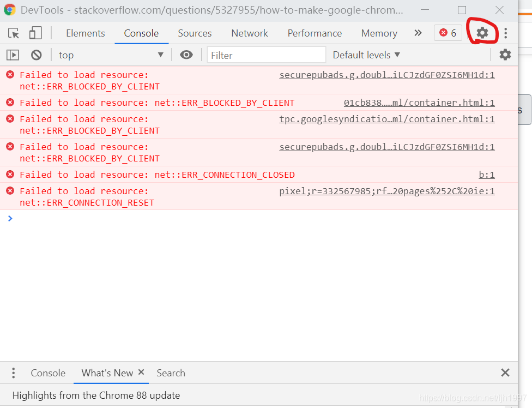
Task: Select the Console tab in main toolbar
Action: (x=141, y=33)
